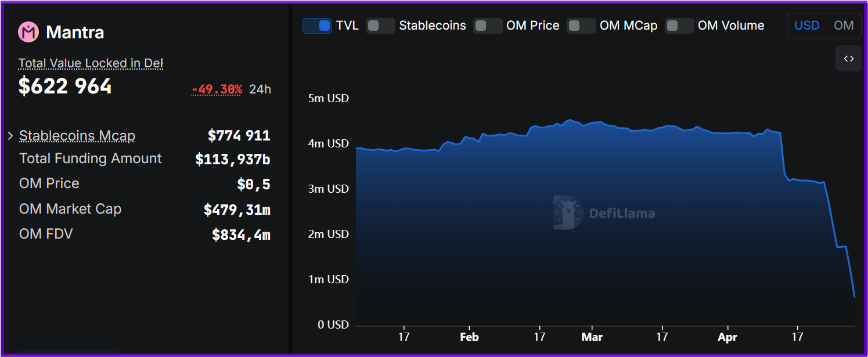
Task: Toggle the TVL chart series
Action: [317, 26]
